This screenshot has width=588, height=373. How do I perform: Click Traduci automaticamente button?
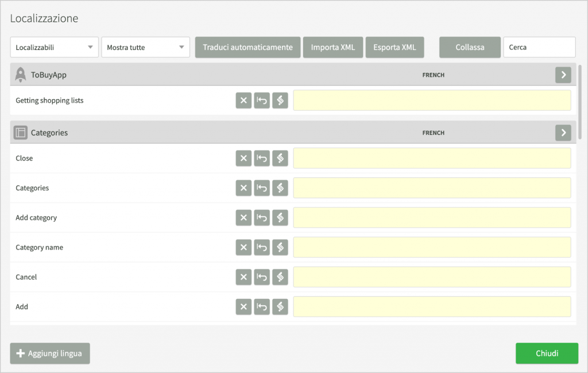[247, 47]
